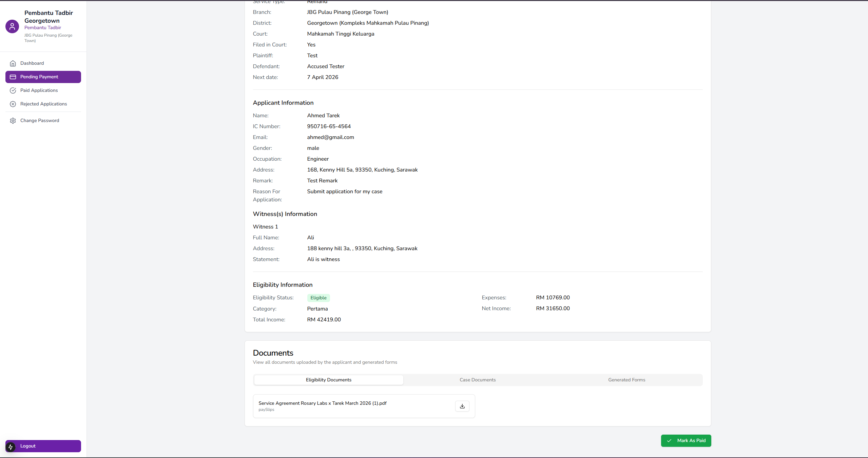The height and width of the screenshot is (458, 868).
Task: Navigate to the Dashboard
Action: coord(32,63)
